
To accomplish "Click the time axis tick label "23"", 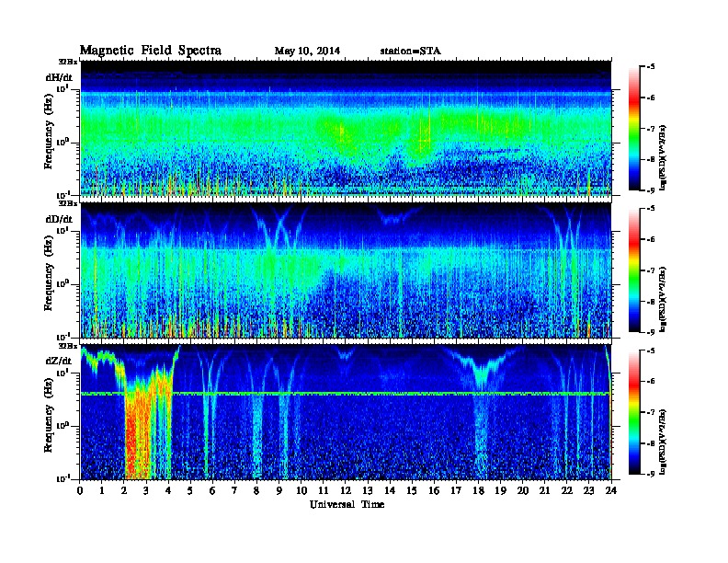I will (x=589, y=491).
